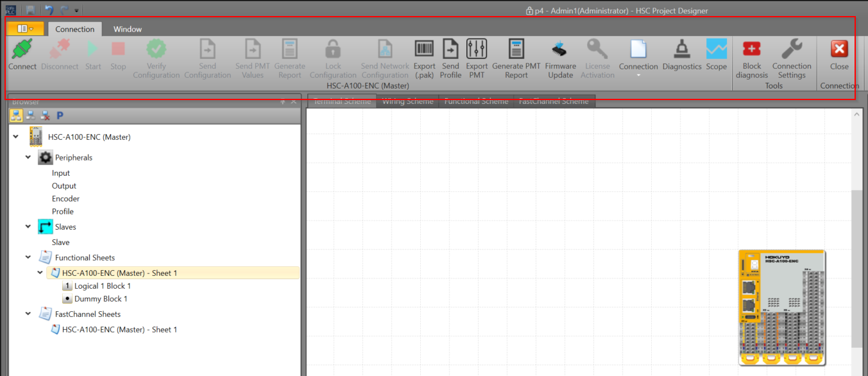Open the Wiring Scheme tab
The width and height of the screenshot is (868, 376).
point(407,101)
